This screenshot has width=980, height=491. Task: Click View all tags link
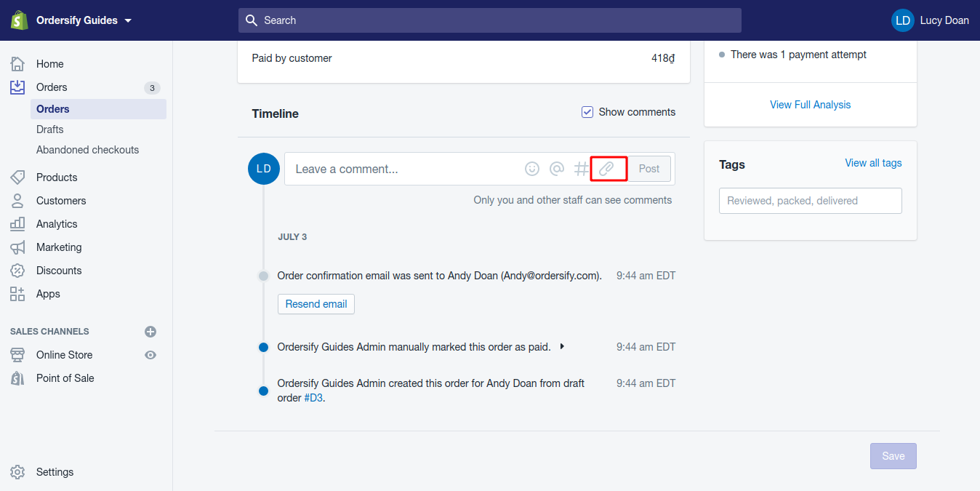click(873, 163)
